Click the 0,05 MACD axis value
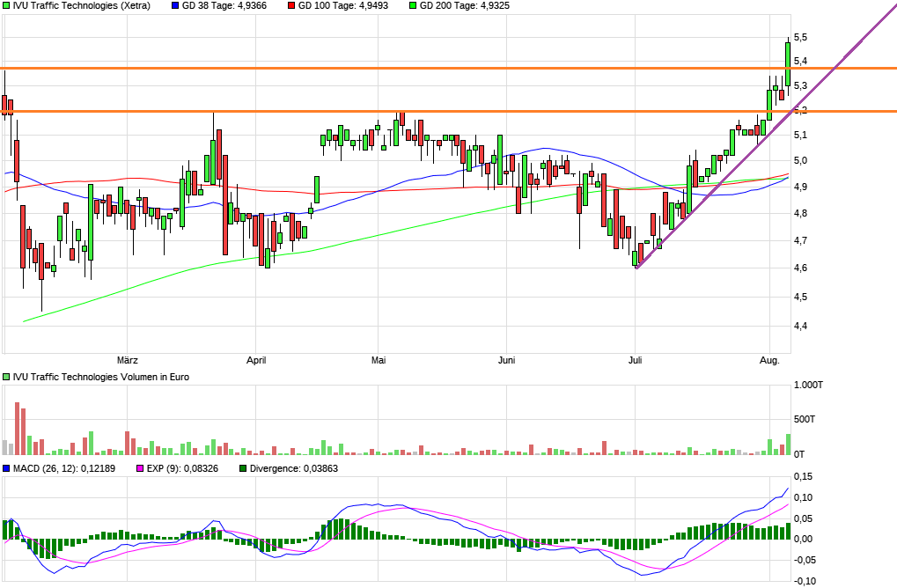 coord(803,518)
